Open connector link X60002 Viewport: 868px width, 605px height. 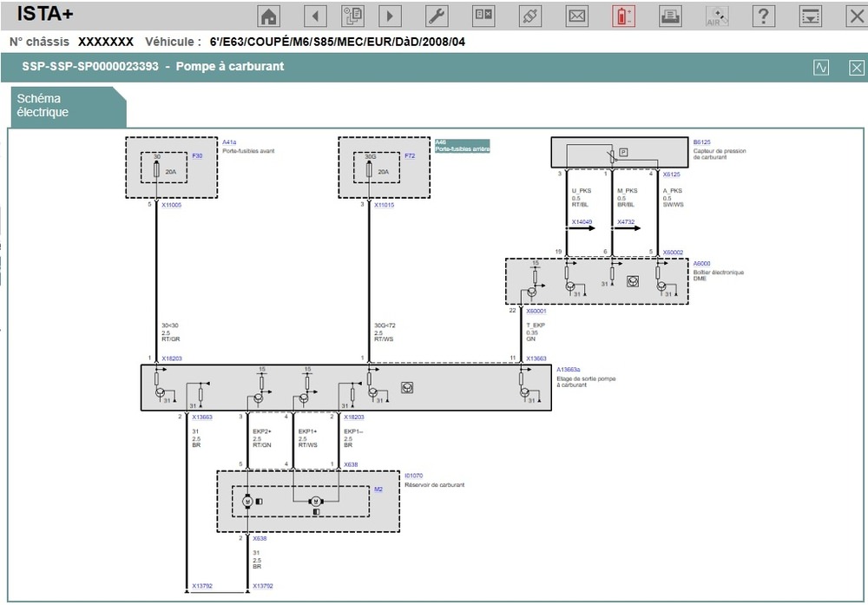(x=674, y=253)
